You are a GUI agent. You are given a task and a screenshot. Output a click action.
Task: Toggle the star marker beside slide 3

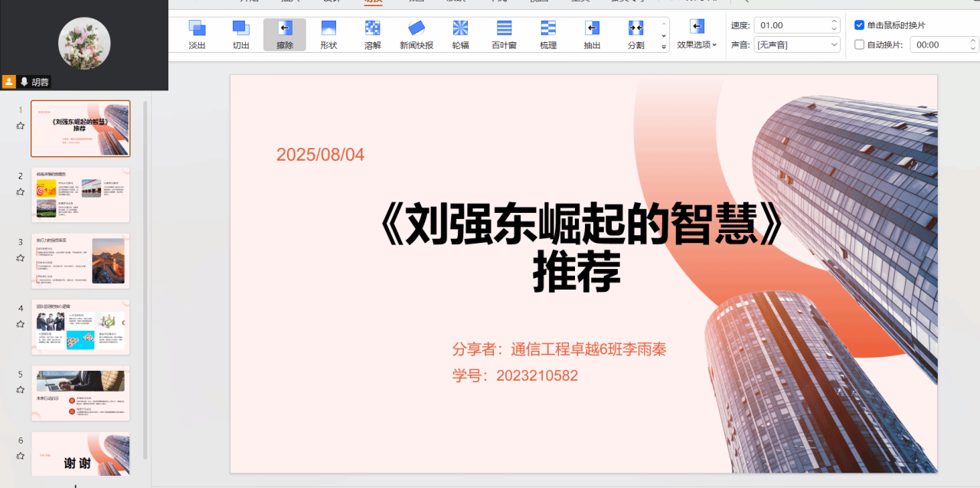tap(21, 258)
